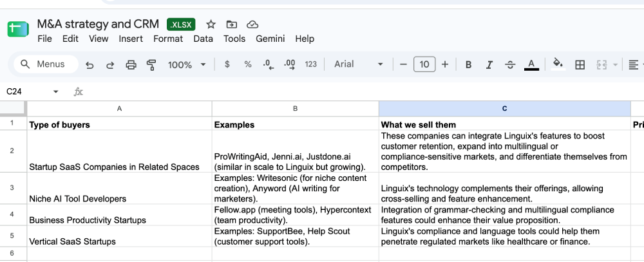The height and width of the screenshot is (262, 644).
Task: Click the merge cells icon
Action: [x=601, y=64]
